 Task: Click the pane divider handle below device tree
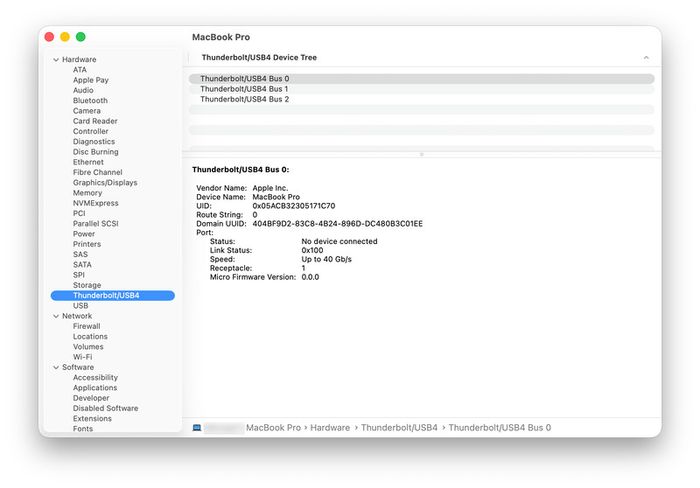pyautogui.click(x=421, y=154)
